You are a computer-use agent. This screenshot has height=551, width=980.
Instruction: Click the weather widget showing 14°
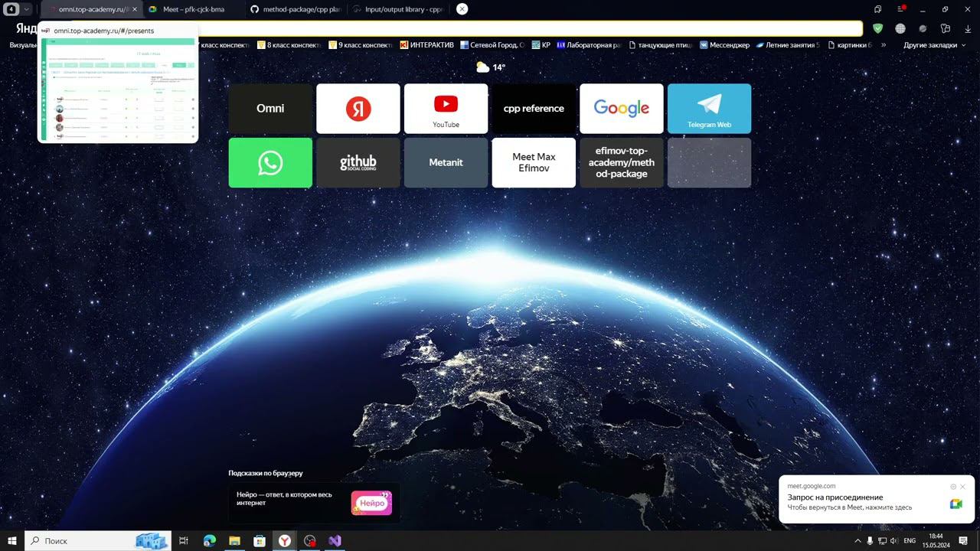pyautogui.click(x=491, y=67)
